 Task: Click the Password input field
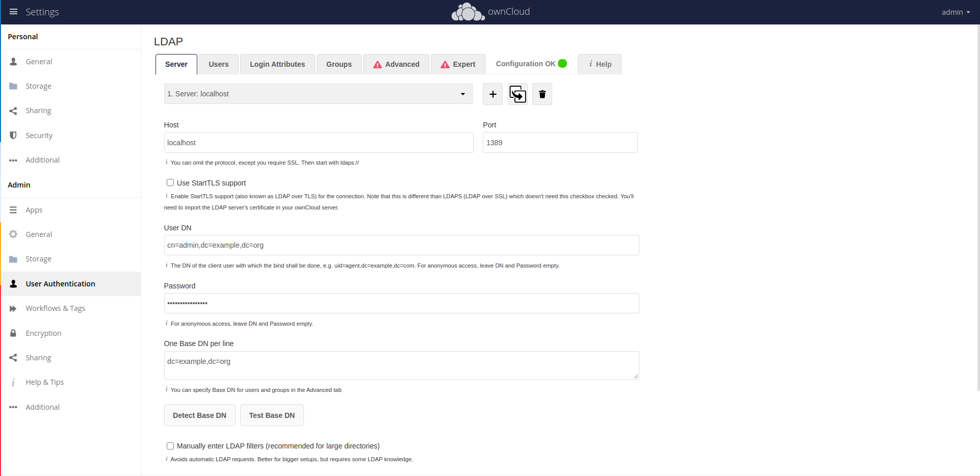point(401,303)
